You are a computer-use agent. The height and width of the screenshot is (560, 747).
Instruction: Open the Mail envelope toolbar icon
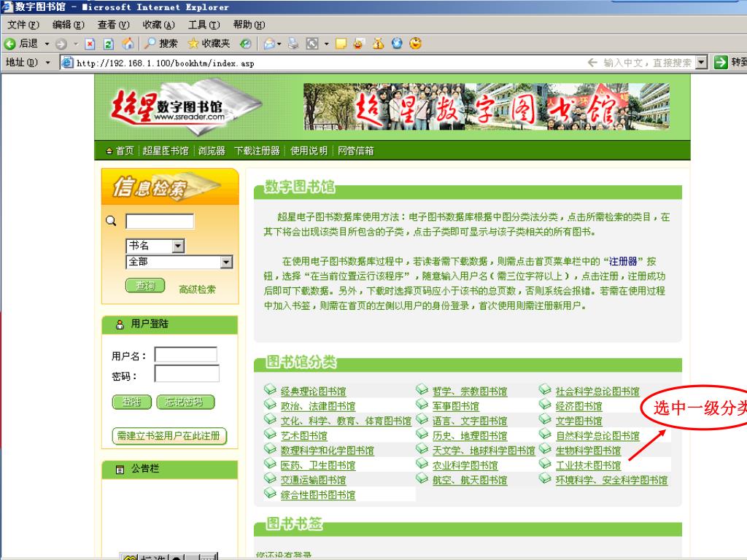(269, 44)
